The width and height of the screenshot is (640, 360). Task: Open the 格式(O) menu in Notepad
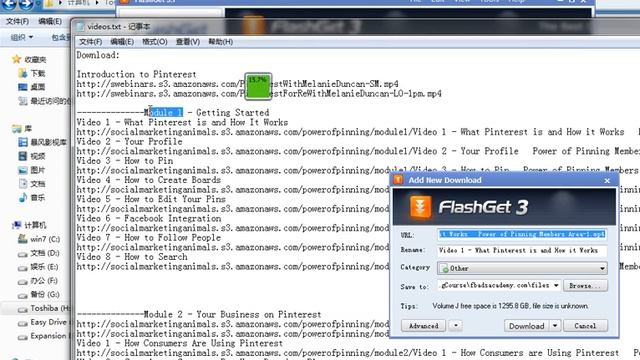pos(154,42)
